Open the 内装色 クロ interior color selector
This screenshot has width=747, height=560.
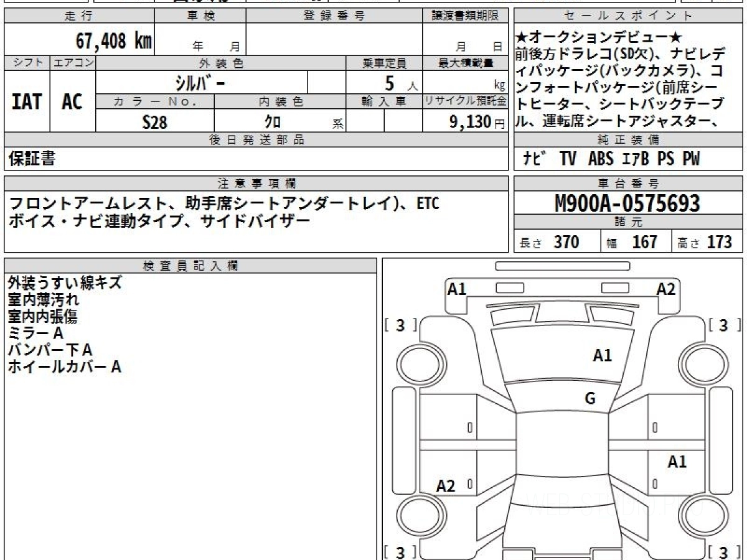pyautogui.click(x=271, y=121)
